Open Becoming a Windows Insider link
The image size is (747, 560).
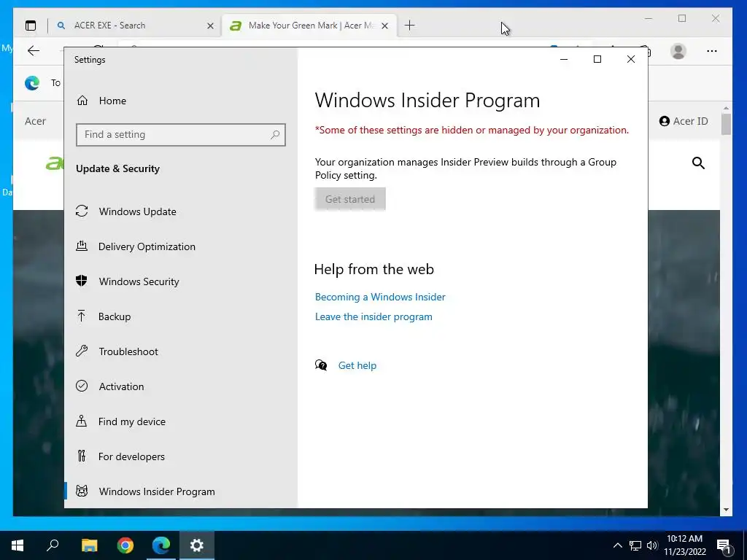tap(380, 297)
